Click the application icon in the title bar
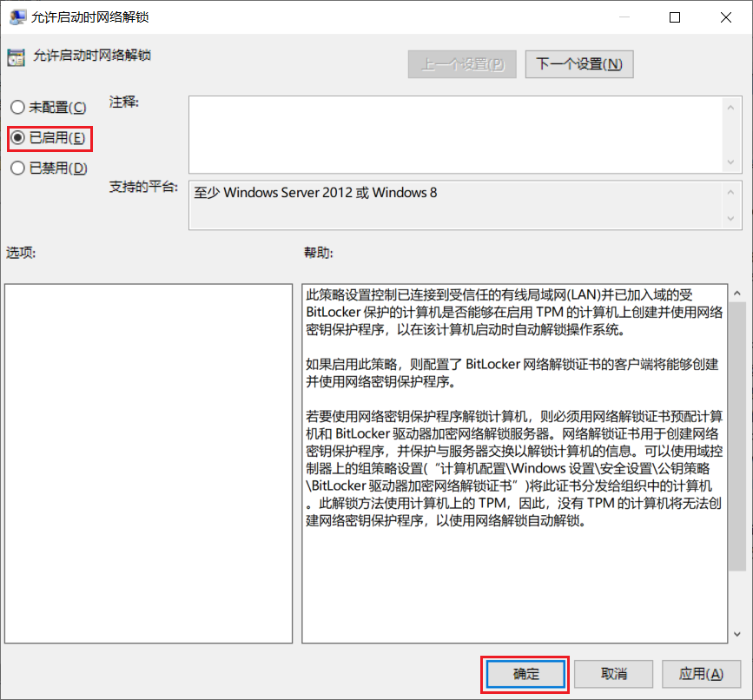The width and height of the screenshot is (753, 700). coord(18,16)
